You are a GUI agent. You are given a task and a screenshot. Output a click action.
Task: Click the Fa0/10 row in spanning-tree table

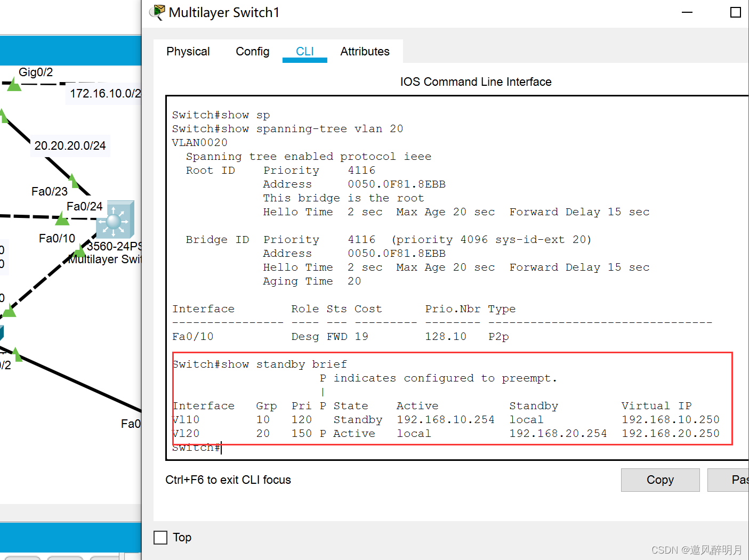coord(341,337)
